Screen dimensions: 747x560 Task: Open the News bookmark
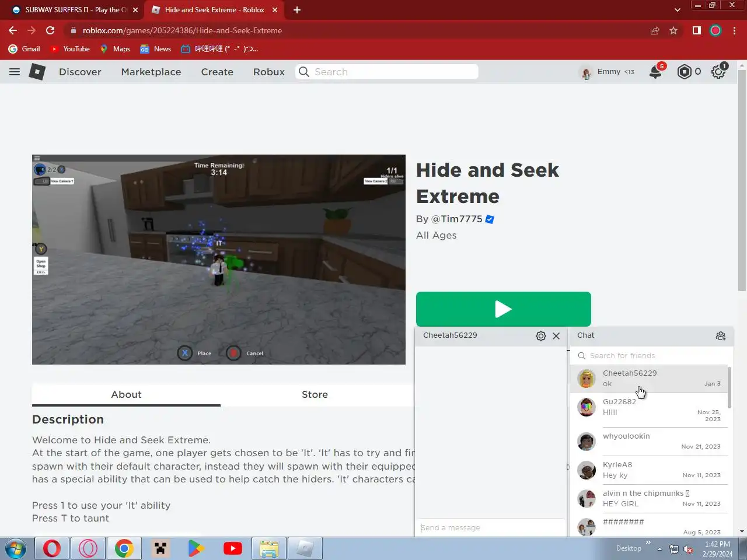[x=156, y=49]
